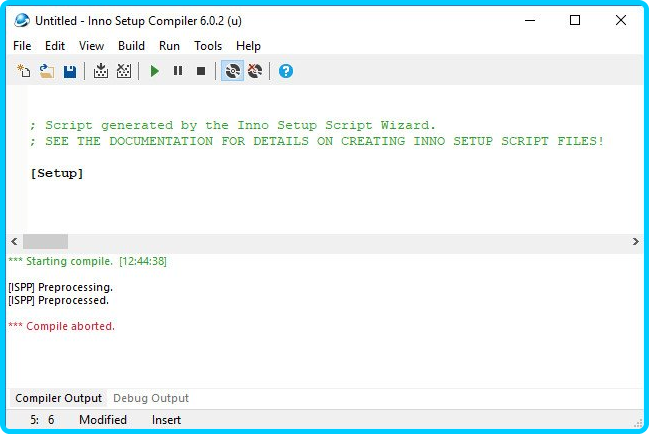Image resolution: width=649 pixels, height=434 pixels.
Task: Click the 'Compile aborted.' output line
Action: (61, 326)
